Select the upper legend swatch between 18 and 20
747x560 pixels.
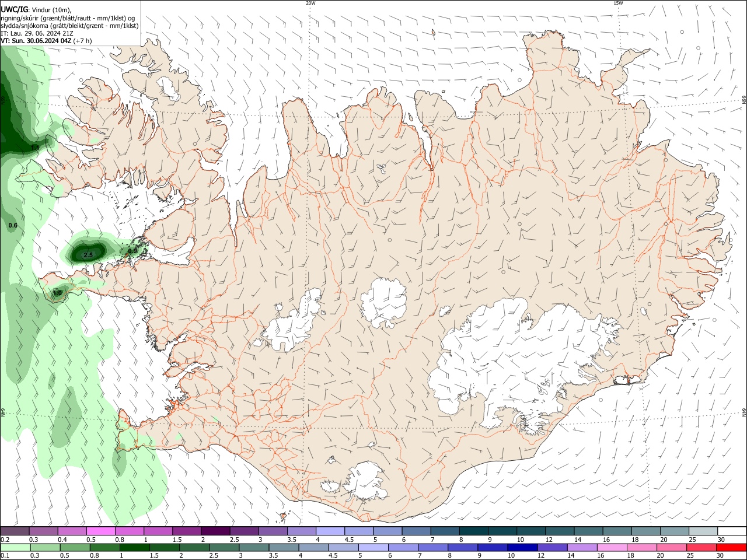(646, 531)
